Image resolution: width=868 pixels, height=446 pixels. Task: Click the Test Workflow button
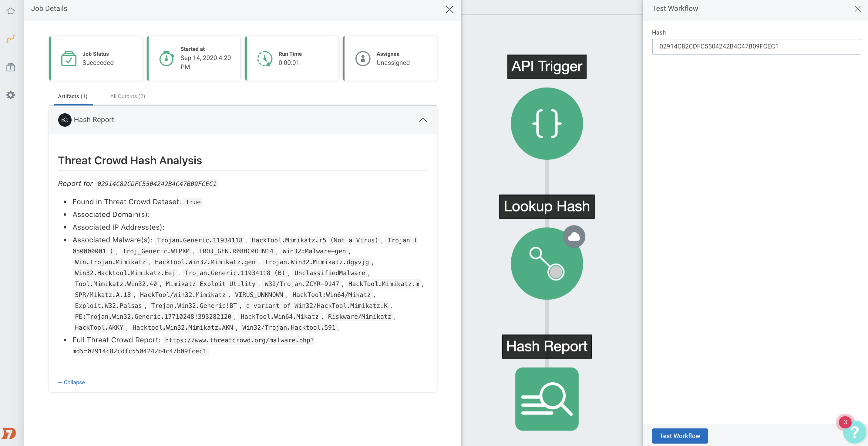coord(680,436)
